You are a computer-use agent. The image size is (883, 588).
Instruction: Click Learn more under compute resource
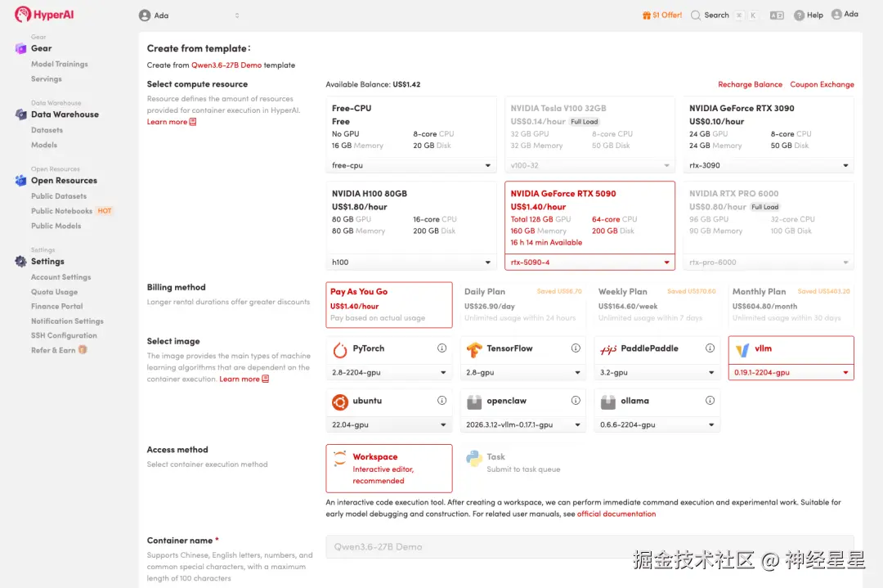click(171, 122)
